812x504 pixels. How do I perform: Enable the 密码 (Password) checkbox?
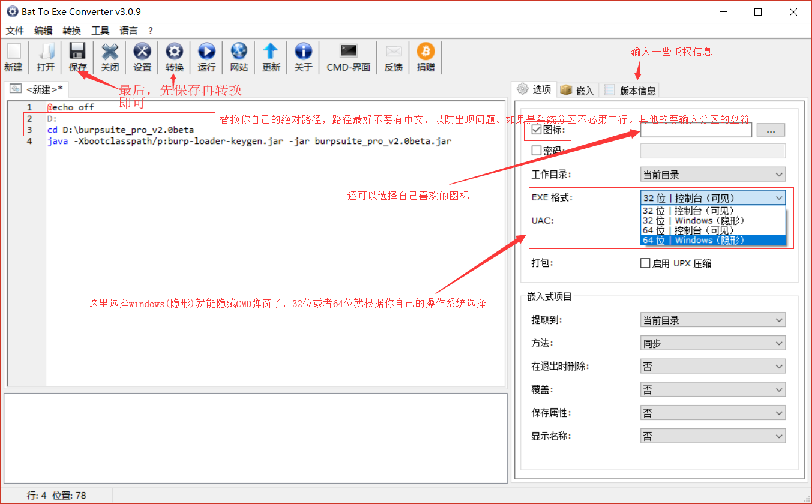click(537, 151)
